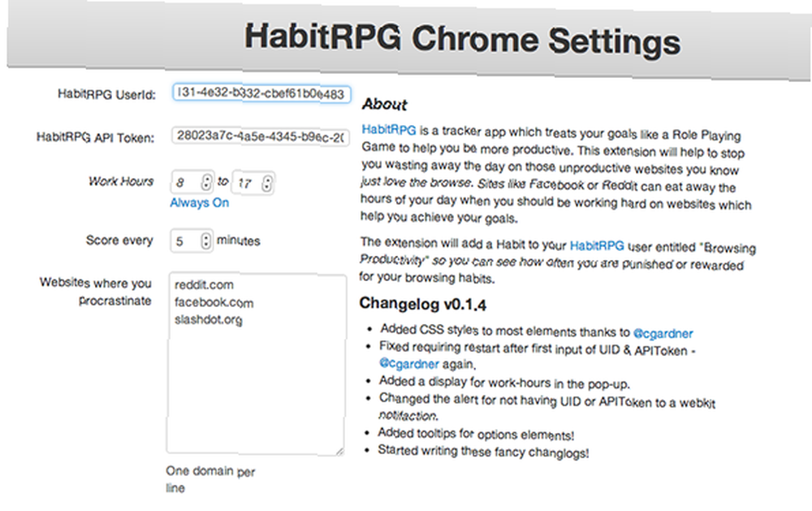Click the 'Websites where you procrastinate' label
Image resolution: width=812 pixels, height=511 pixels.
96,292
